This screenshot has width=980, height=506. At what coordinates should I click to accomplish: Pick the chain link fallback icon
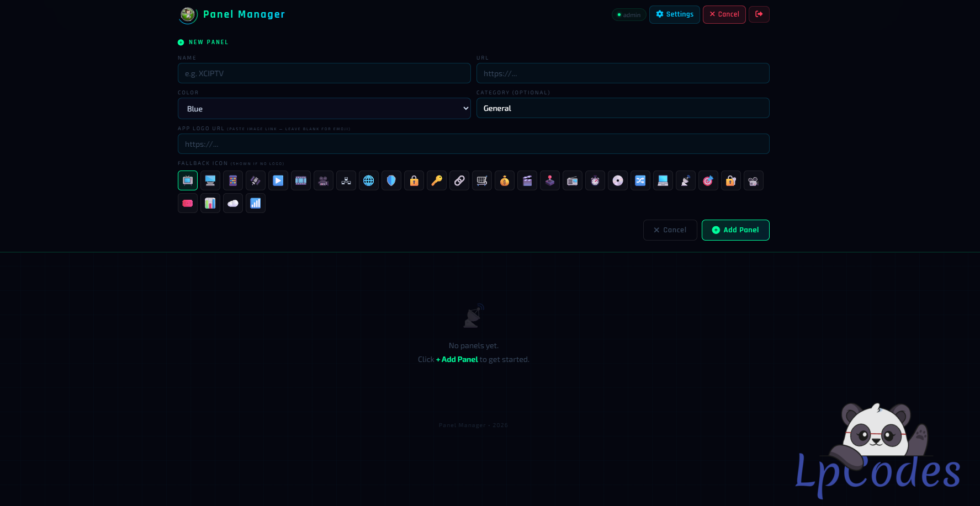[x=459, y=180]
